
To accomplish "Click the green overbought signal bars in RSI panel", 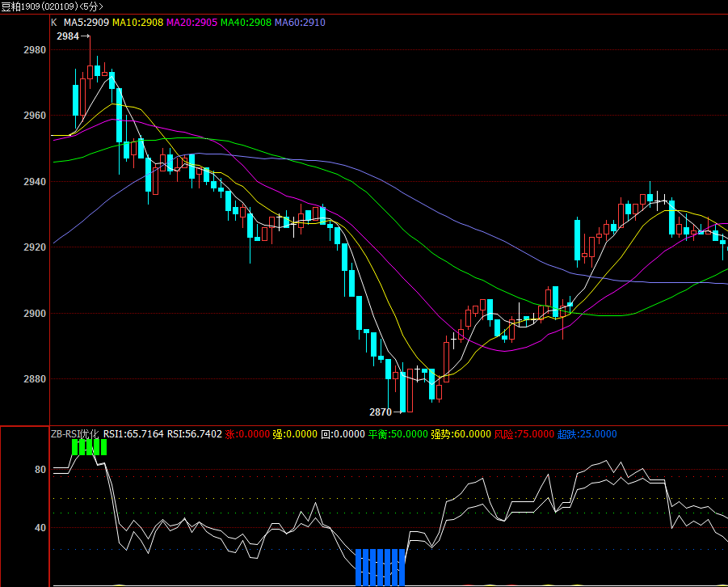I will point(89,447).
